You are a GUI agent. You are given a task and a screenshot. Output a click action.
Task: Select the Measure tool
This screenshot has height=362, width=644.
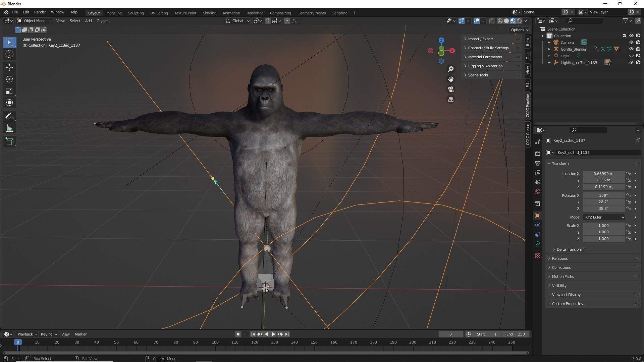point(9,128)
